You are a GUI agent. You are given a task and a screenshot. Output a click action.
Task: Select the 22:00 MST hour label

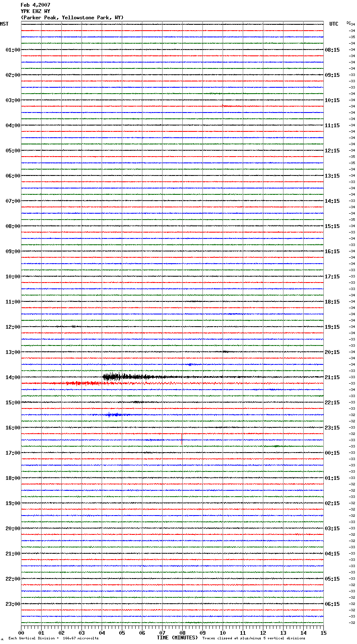(x=13, y=579)
